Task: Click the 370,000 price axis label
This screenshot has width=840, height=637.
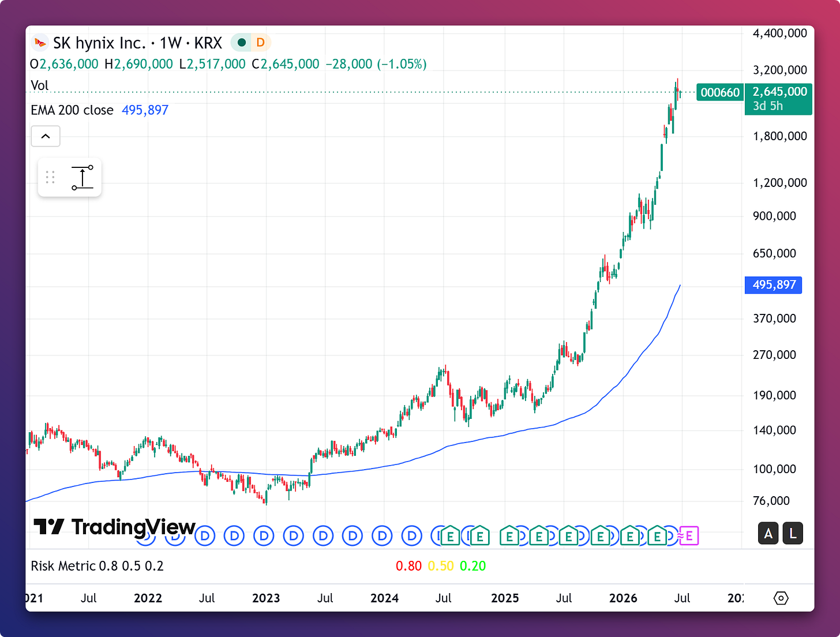Action: [x=774, y=318]
